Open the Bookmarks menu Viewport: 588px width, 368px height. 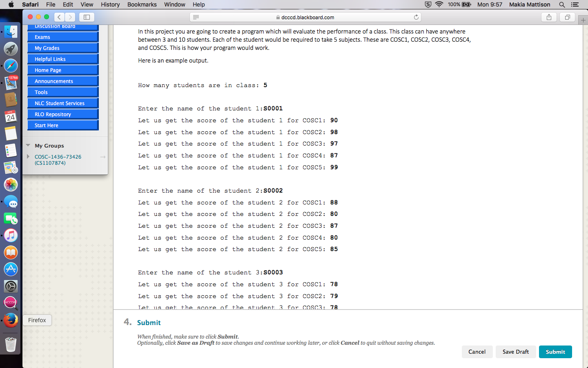tap(142, 4)
